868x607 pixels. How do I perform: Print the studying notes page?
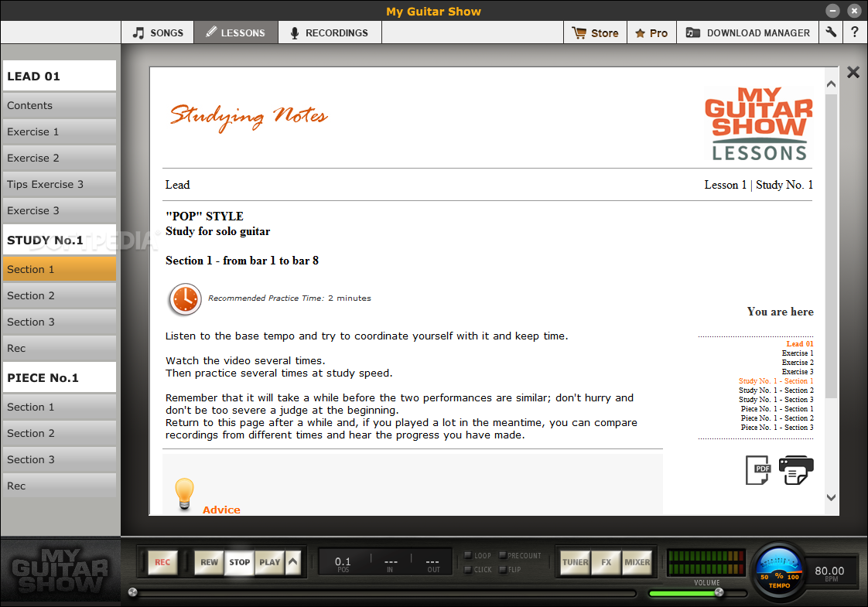click(x=796, y=470)
